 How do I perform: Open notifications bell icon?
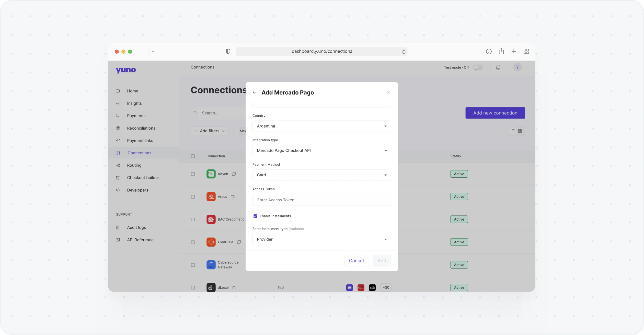[x=498, y=67]
